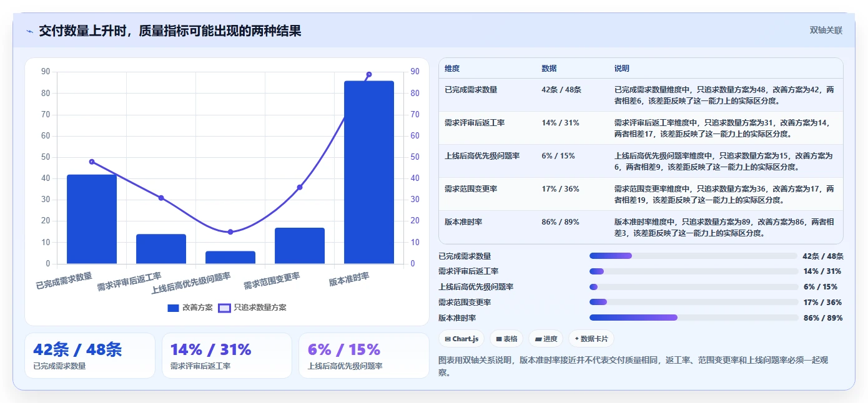Click x-axis label 需求评审后返工率 under the chart

coord(129,282)
